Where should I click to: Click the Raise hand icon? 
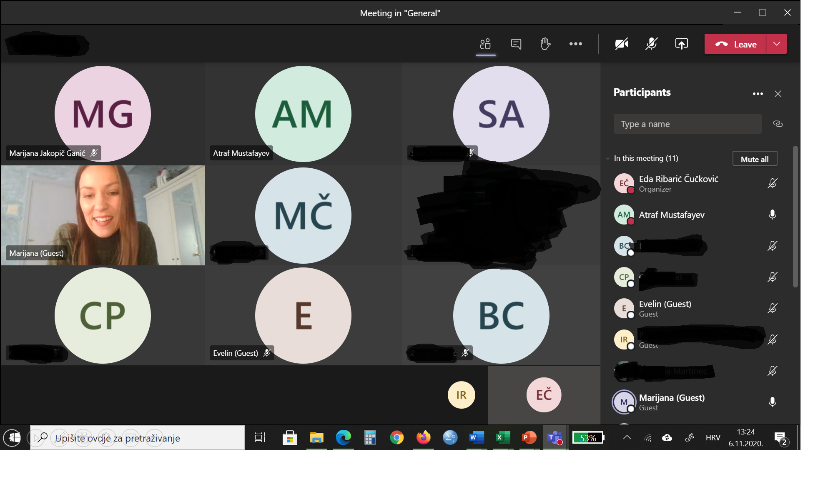[545, 44]
